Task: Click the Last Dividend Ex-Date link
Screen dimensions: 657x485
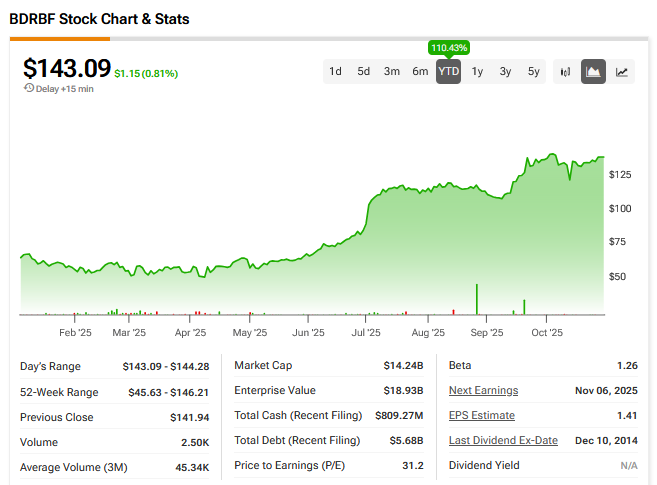Action: tap(503, 440)
